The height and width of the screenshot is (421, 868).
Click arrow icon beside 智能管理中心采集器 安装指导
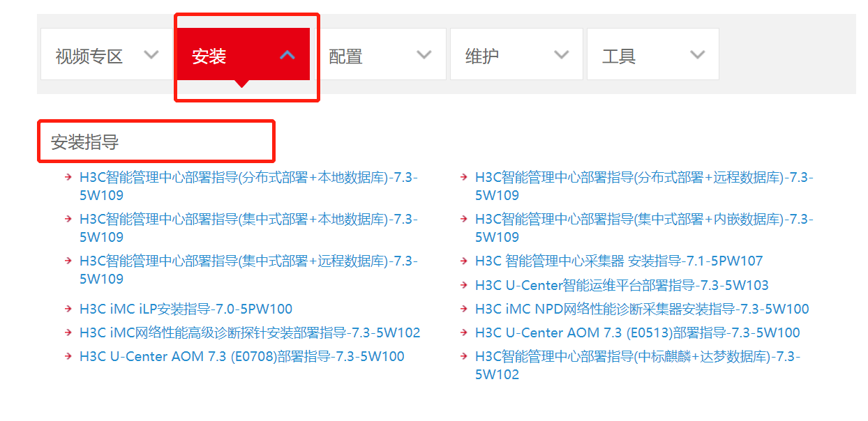(x=464, y=261)
